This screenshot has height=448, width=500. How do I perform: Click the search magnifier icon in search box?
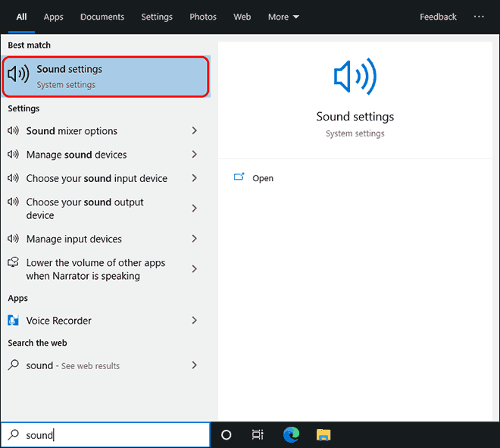pos(14,434)
